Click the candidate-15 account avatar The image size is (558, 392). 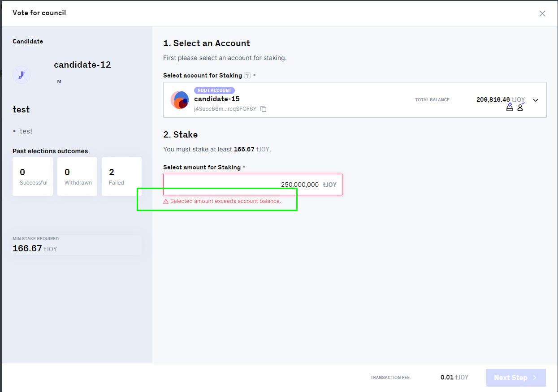(x=180, y=100)
